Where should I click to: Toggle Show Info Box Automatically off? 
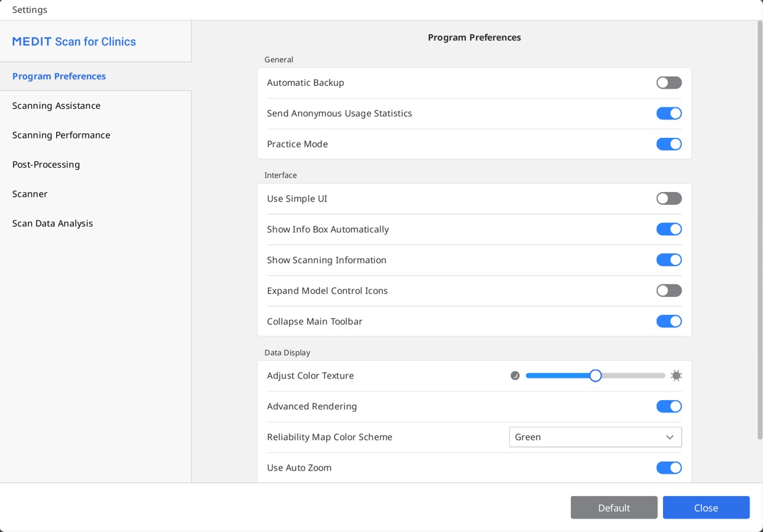pyautogui.click(x=668, y=229)
